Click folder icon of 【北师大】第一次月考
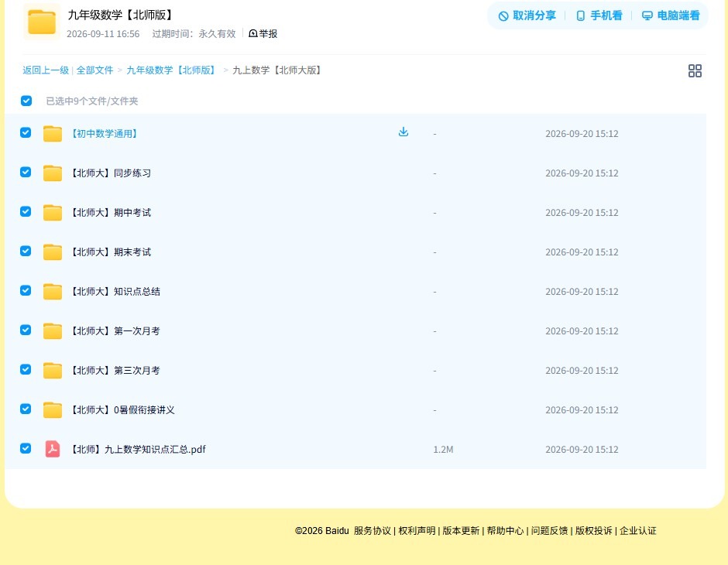This screenshot has width=728, height=565. point(53,330)
